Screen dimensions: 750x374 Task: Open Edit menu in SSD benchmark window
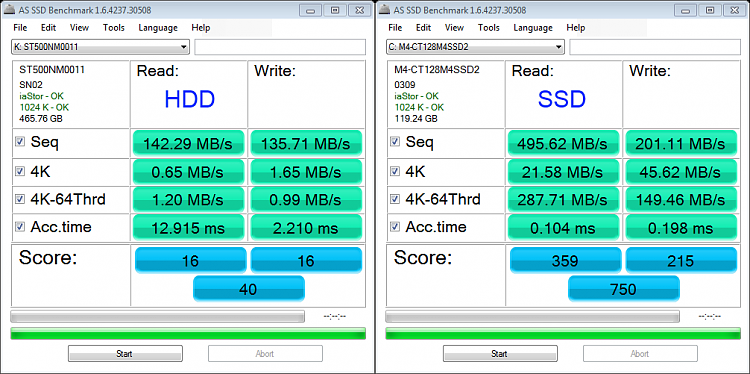[x=423, y=28]
